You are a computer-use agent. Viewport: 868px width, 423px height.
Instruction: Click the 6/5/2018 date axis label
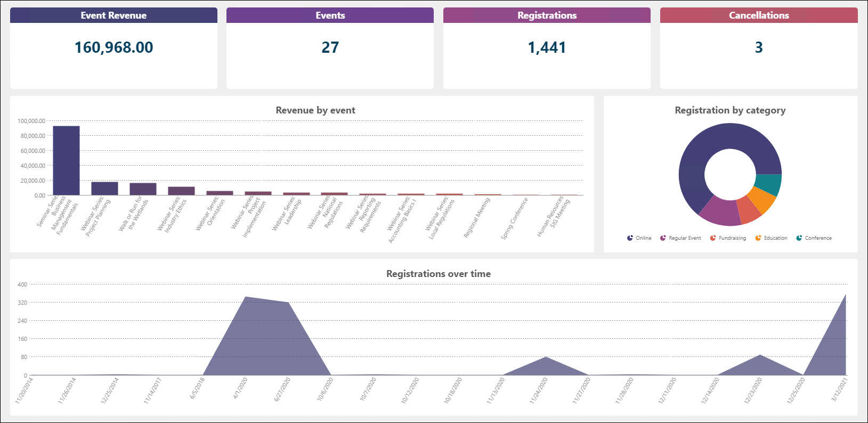[x=198, y=388]
